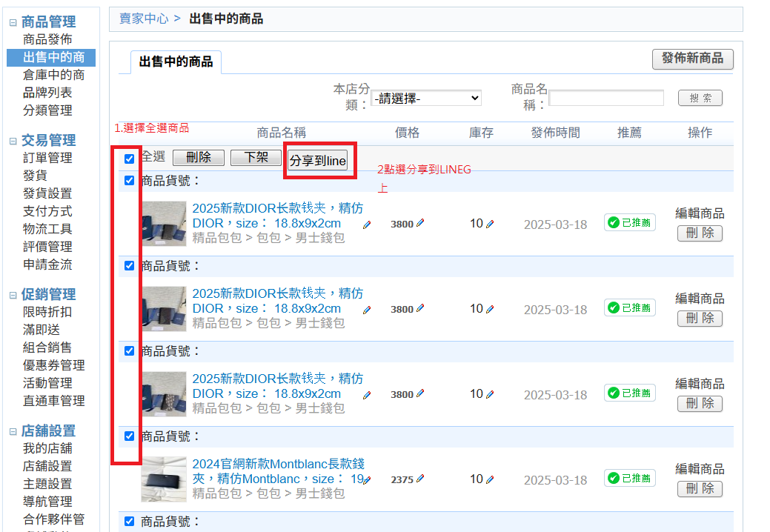
Task: Open the 本店分類 請選擇 dropdown
Action: coord(426,98)
